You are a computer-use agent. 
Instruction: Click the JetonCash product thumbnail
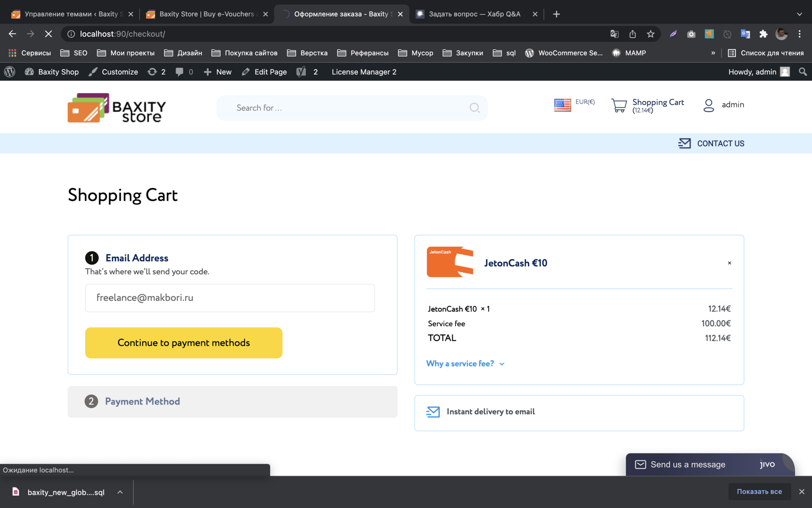(450, 262)
